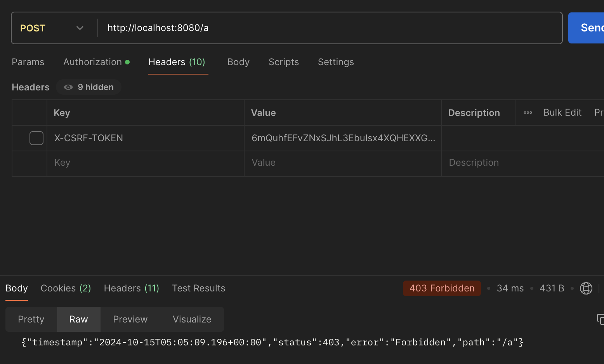Click Bulk Edit link
604x364 pixels.
tap(562, 113)
